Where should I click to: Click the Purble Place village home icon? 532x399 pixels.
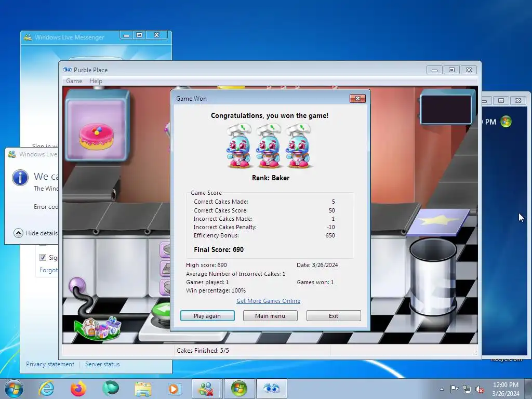coord(98,328)
